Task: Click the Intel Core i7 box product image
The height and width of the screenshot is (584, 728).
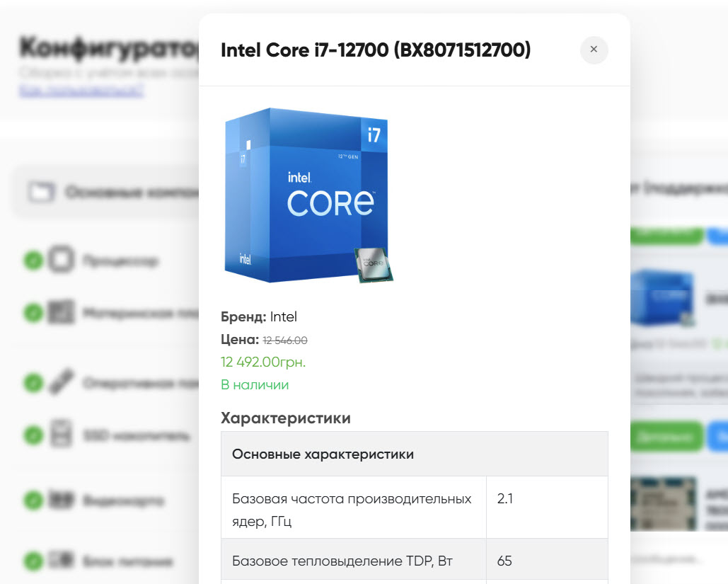Action: pos(308,195)
